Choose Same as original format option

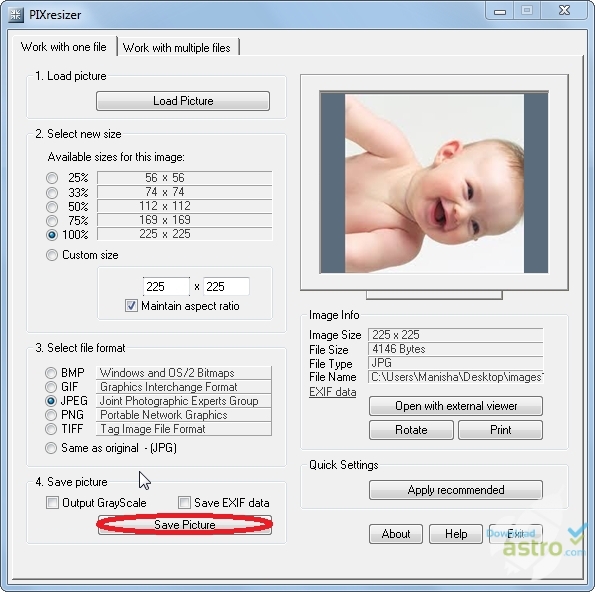coord(51,448)
